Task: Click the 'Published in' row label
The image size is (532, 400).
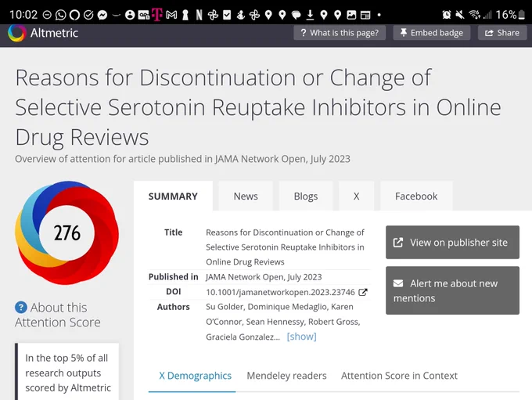Action: [174, 277]
